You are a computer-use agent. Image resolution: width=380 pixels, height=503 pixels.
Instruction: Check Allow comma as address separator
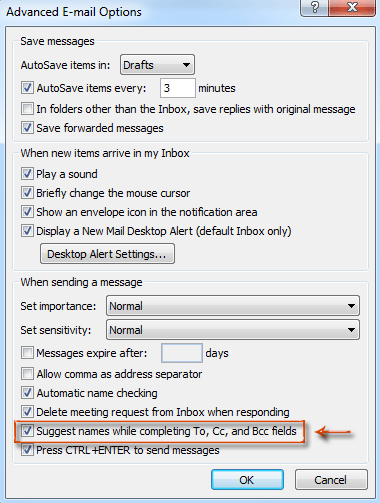click(x=27, y=374)
